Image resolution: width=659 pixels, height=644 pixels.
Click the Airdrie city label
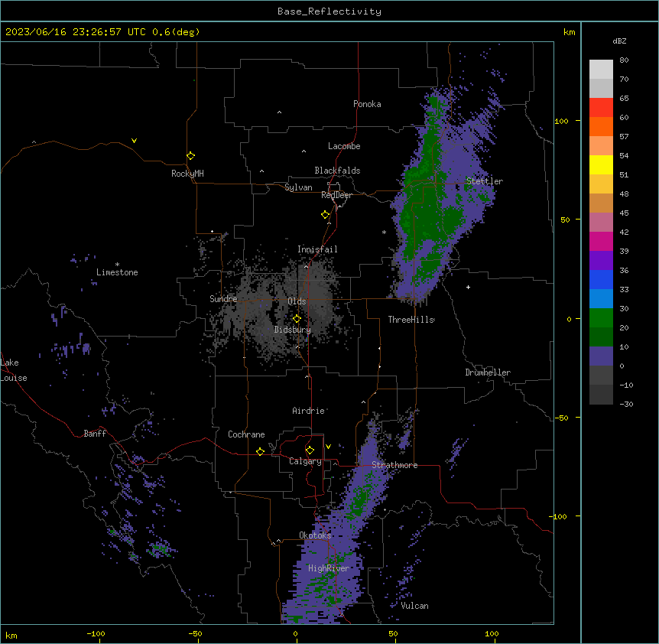(309, 411)
